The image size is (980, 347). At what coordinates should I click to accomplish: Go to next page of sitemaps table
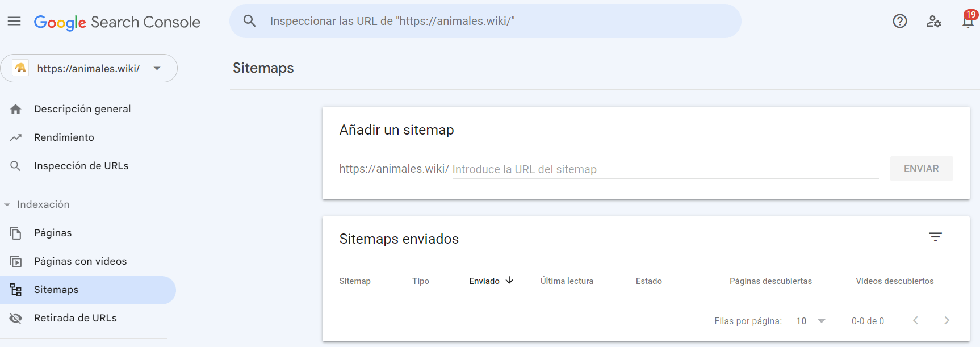pos(947,320)
